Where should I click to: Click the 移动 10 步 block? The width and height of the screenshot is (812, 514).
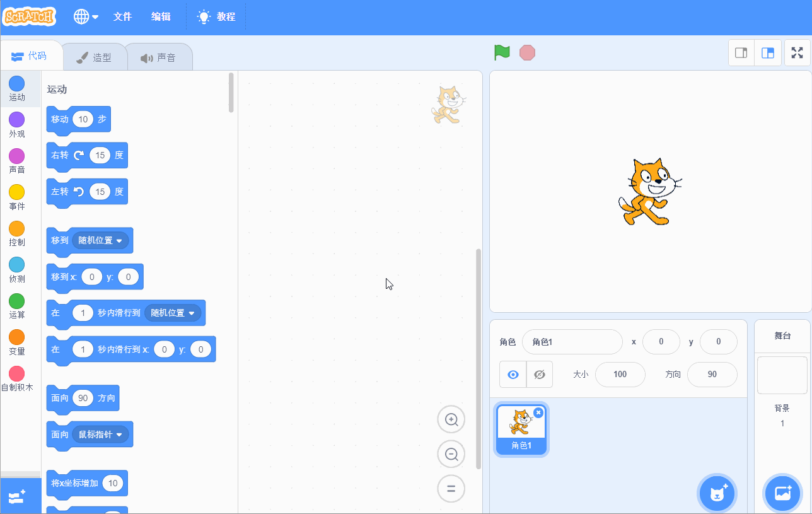click(x=78, y=119)
